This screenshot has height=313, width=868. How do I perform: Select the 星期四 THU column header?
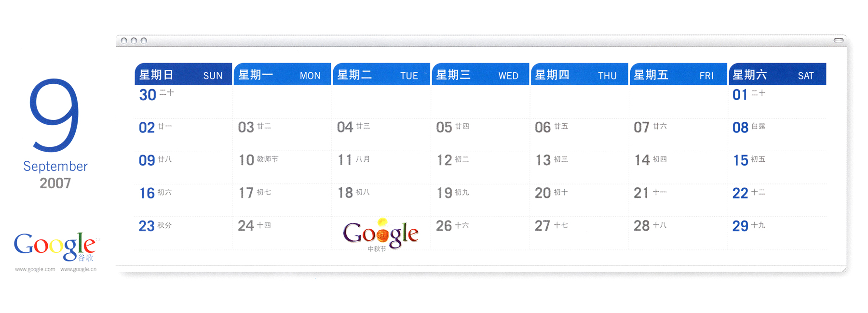[579, 74]
